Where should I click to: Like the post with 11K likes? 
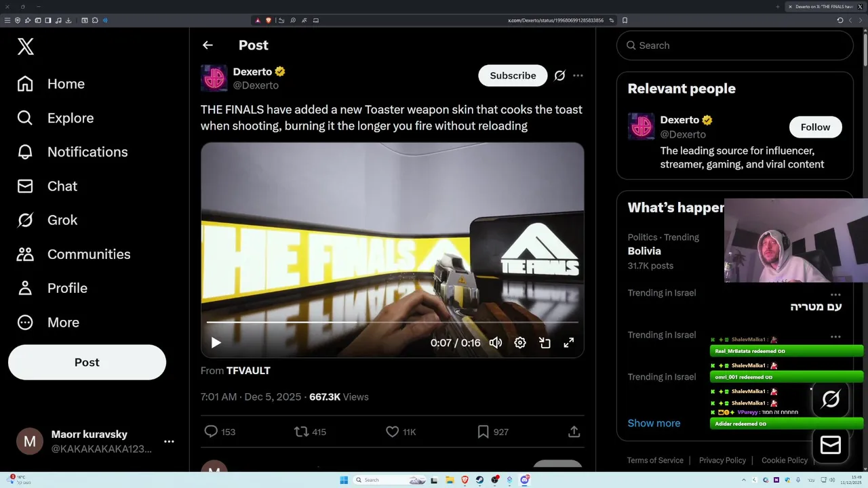(x=401, y=432)
